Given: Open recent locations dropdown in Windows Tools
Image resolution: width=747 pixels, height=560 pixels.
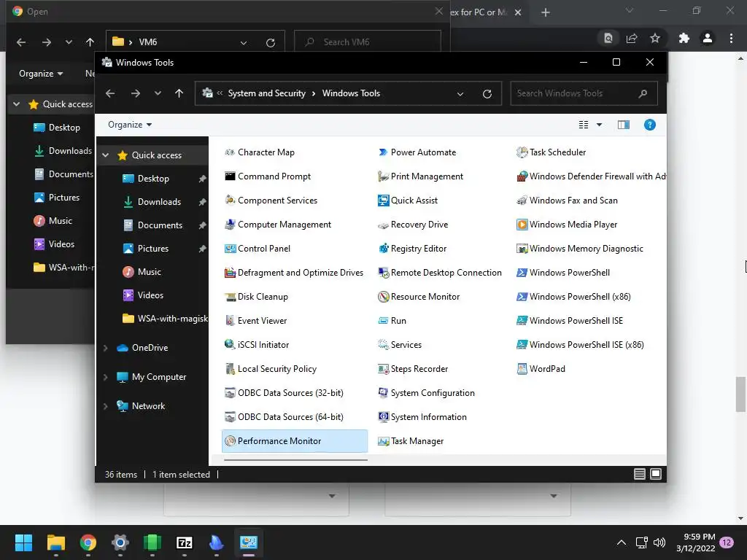Looking at the screenshot, I should click(158, 93).
